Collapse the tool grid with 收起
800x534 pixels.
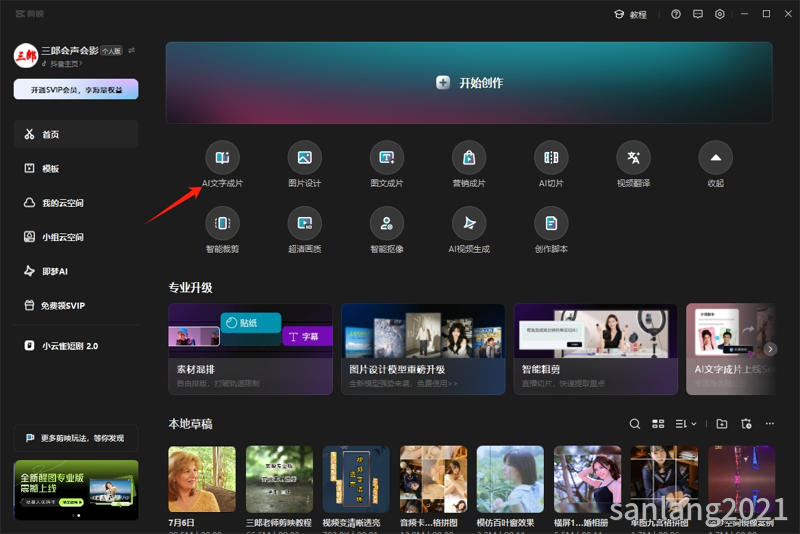point(715,158)
